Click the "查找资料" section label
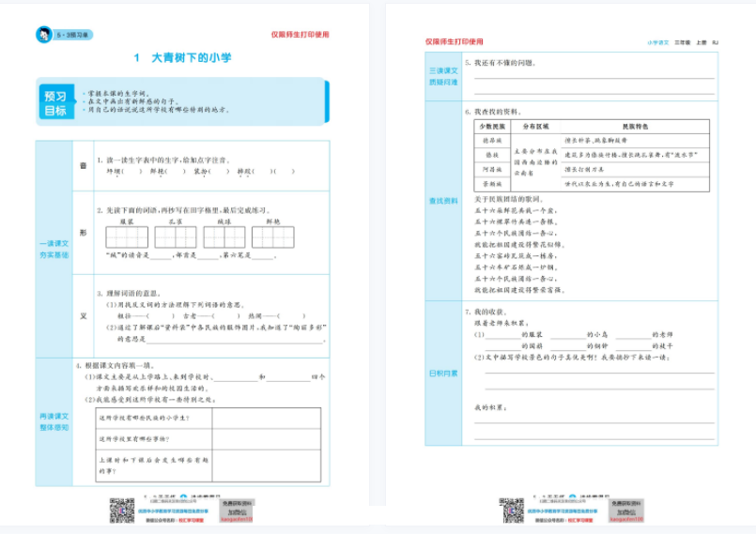The image size is (756, 534). click(443, 201)
